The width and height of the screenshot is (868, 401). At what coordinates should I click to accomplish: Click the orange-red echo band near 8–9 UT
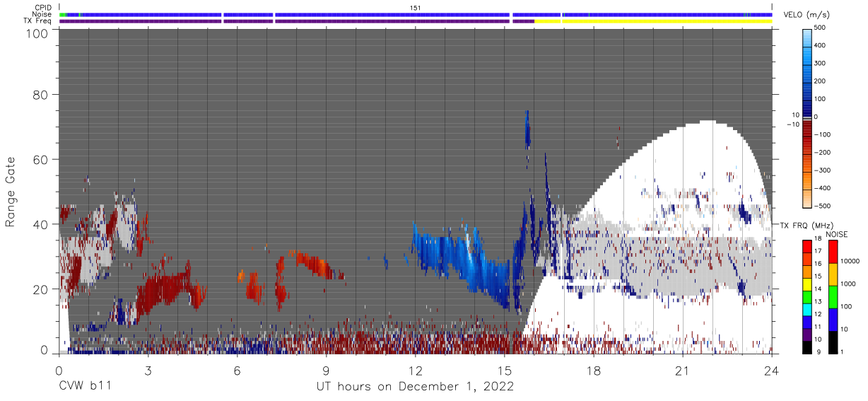click(x=311, y=263)
